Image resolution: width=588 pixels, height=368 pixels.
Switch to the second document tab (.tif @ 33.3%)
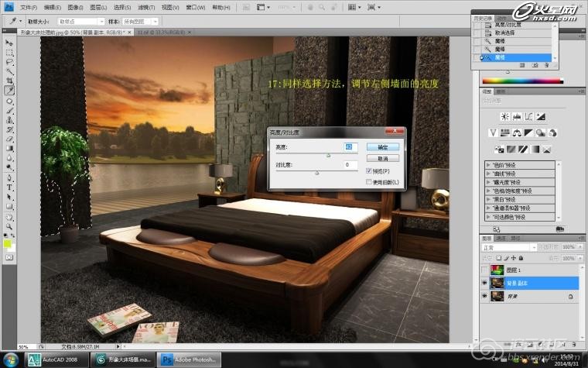162,33
